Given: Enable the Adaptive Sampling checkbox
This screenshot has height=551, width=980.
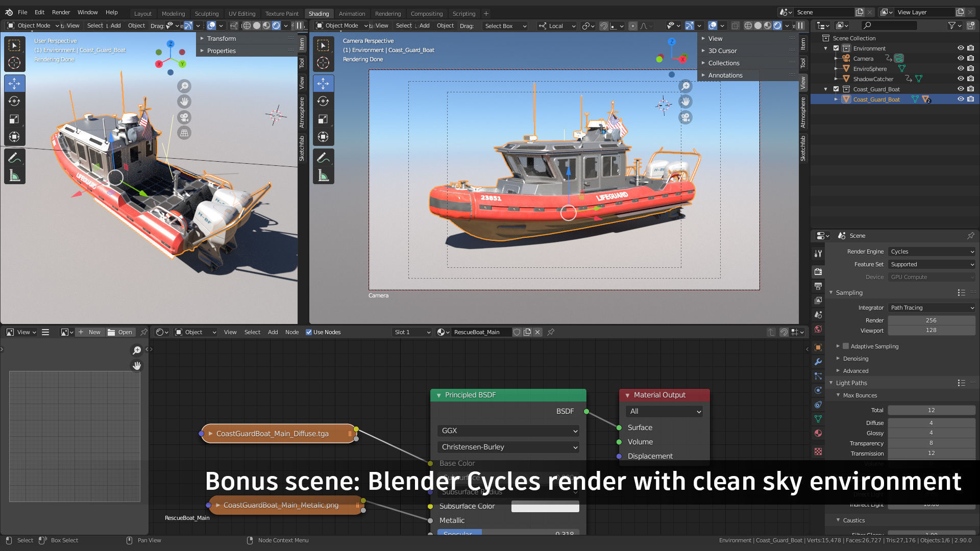Looking at the screenshot, I should (846, 346).
